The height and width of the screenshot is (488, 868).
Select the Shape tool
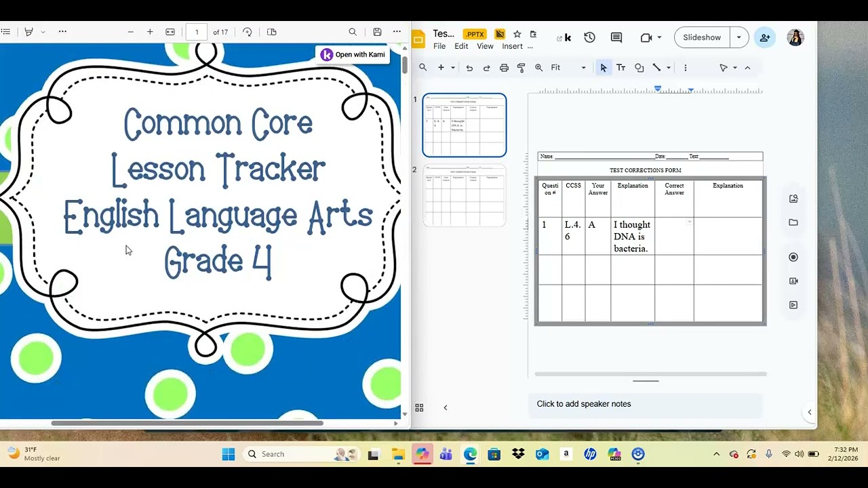click(639, 68)
